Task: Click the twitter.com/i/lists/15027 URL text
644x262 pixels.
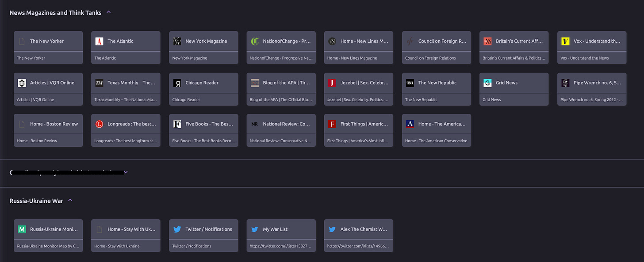Action: [281, 246]
